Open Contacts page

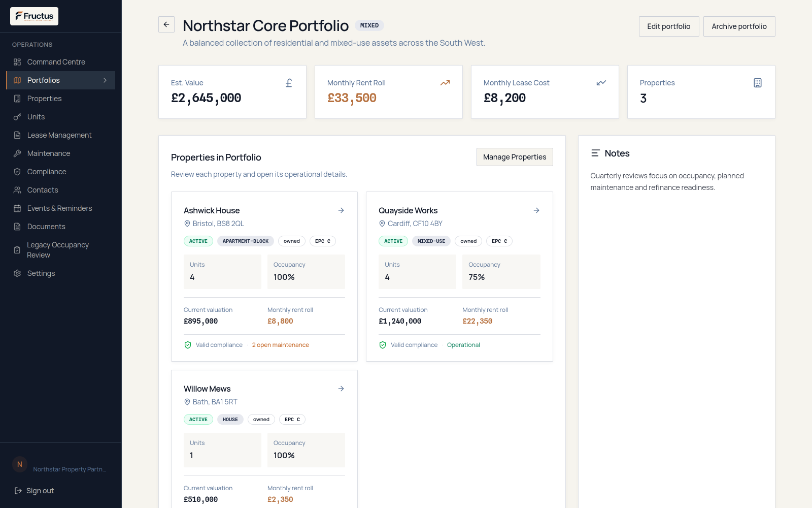(x=61, y=190)
